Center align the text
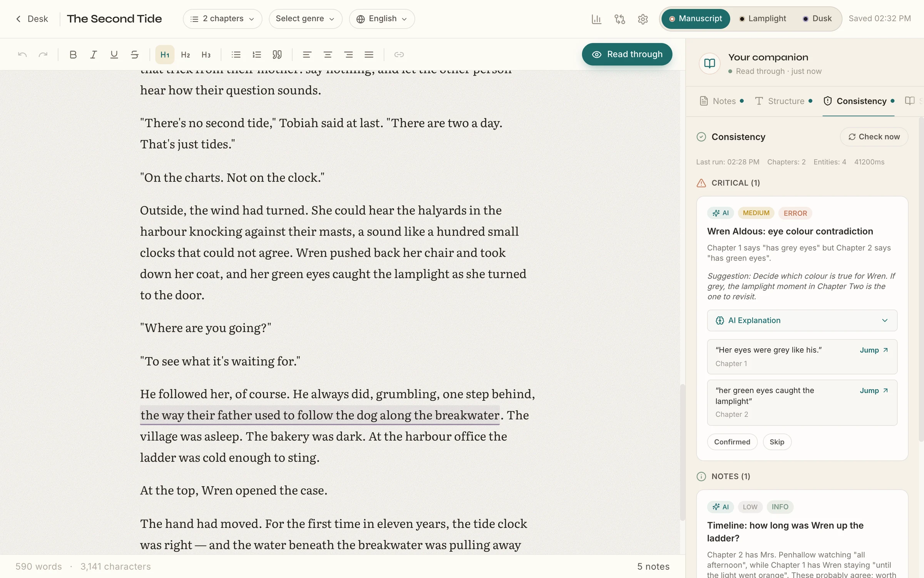This screenshot has height=578, width=924. (x=328, y=55)
